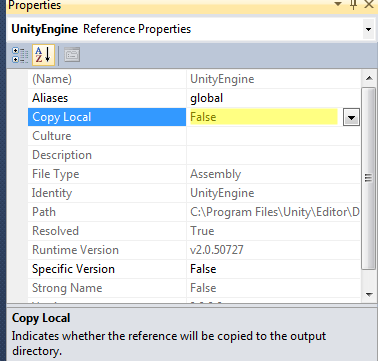Image resolution: width=378 pixels, height=361 pixels.
Task: Select the Path property row
Action: point(194,212)
